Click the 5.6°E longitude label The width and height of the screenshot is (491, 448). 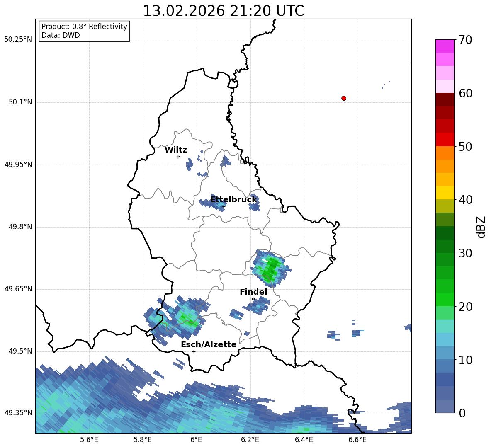click(89, 440)
